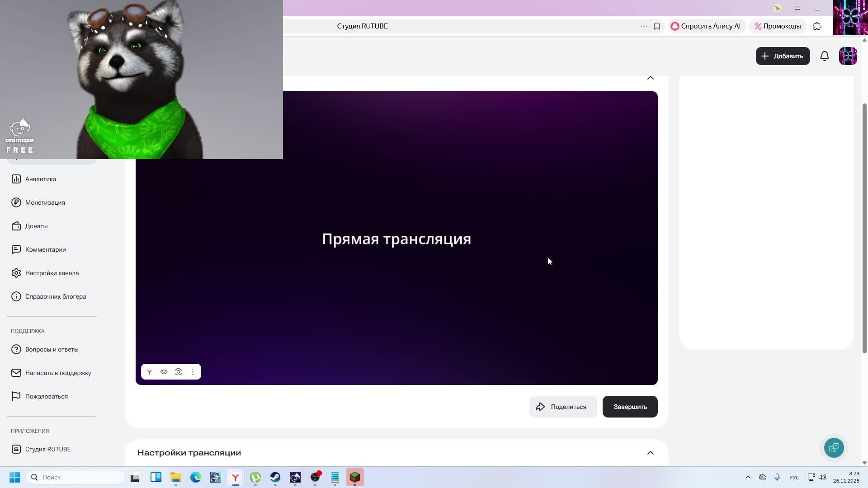Click the Поделиться button
The image size is (868, 488).
(563, 407)
